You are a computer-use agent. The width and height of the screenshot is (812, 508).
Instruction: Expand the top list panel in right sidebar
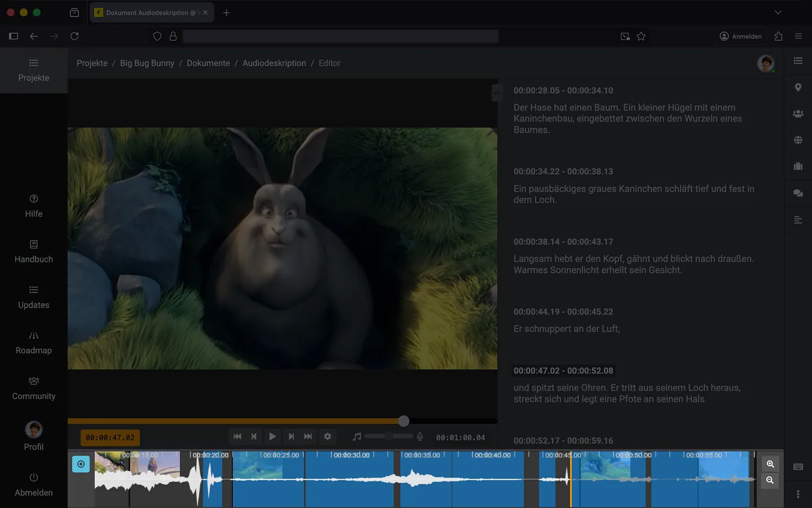(x=798, y=61)
